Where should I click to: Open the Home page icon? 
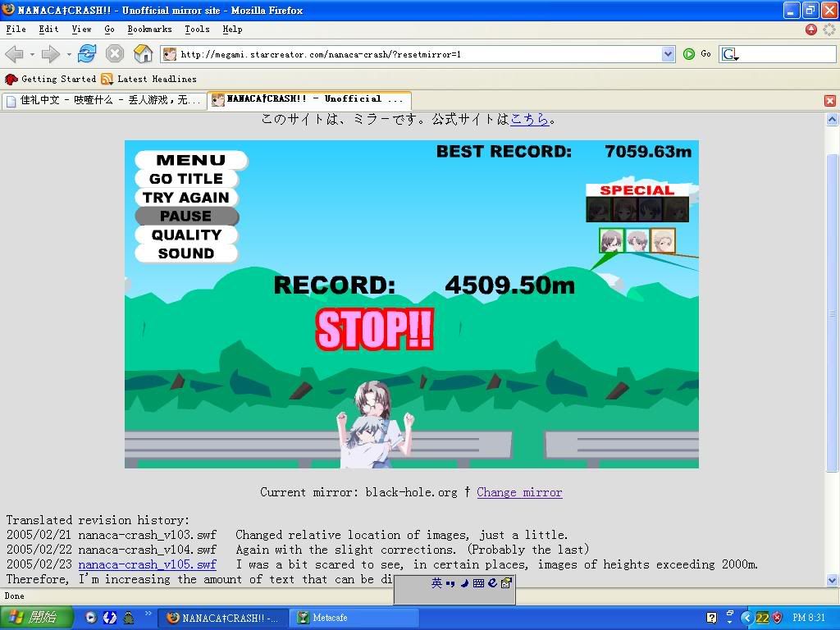(143, 53)
